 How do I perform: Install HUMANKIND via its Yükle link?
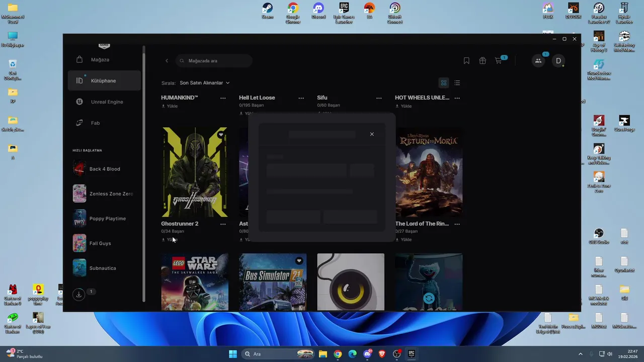170,106
